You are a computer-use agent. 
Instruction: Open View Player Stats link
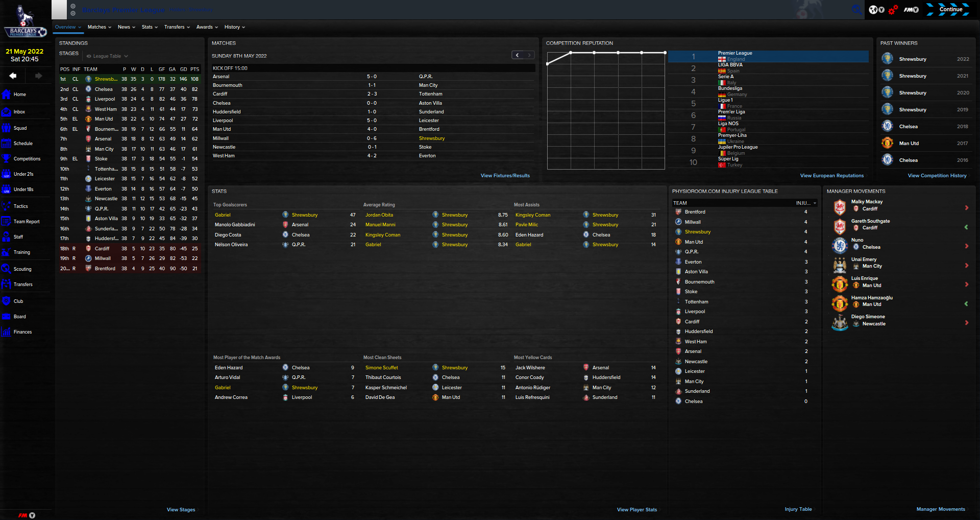pos(637,510)
